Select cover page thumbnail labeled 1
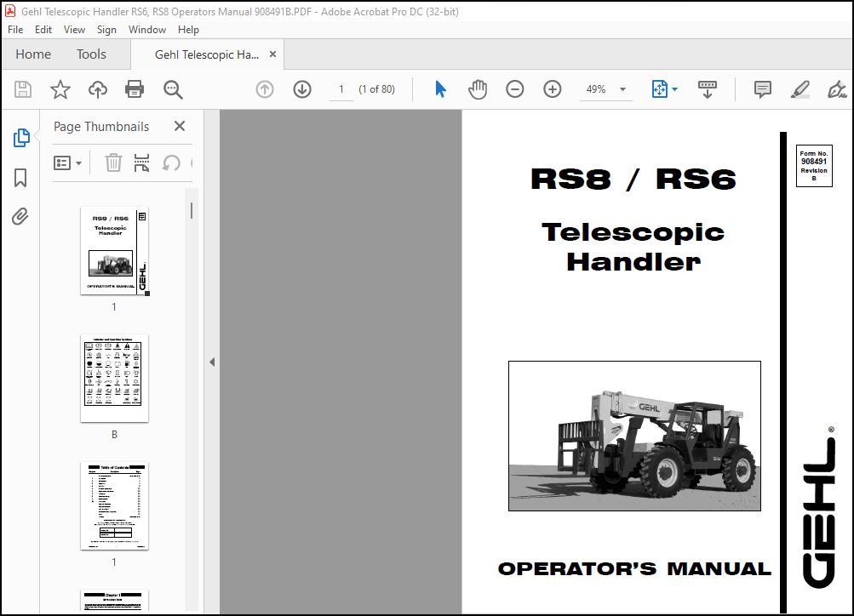 (x=114, y=251)
